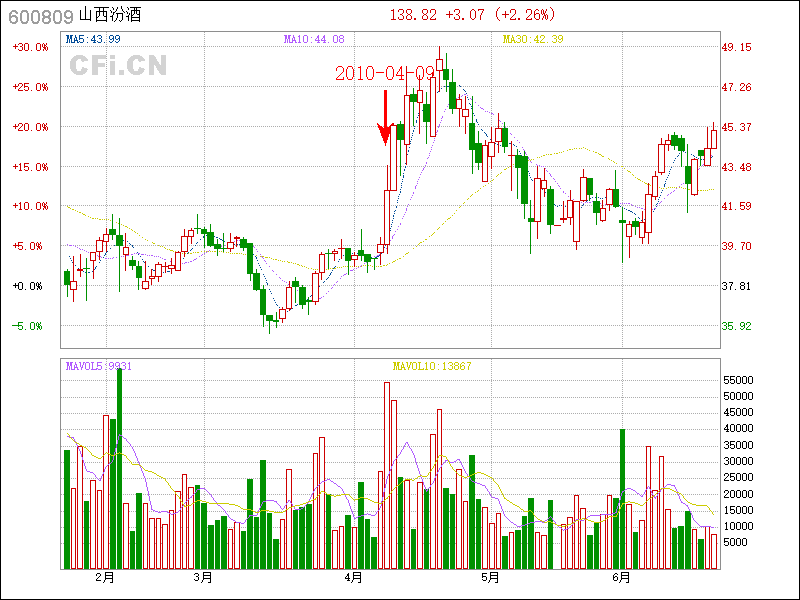Click the MAVOL10 volume indicator label
800x600 pixels.
pos(431,366)
